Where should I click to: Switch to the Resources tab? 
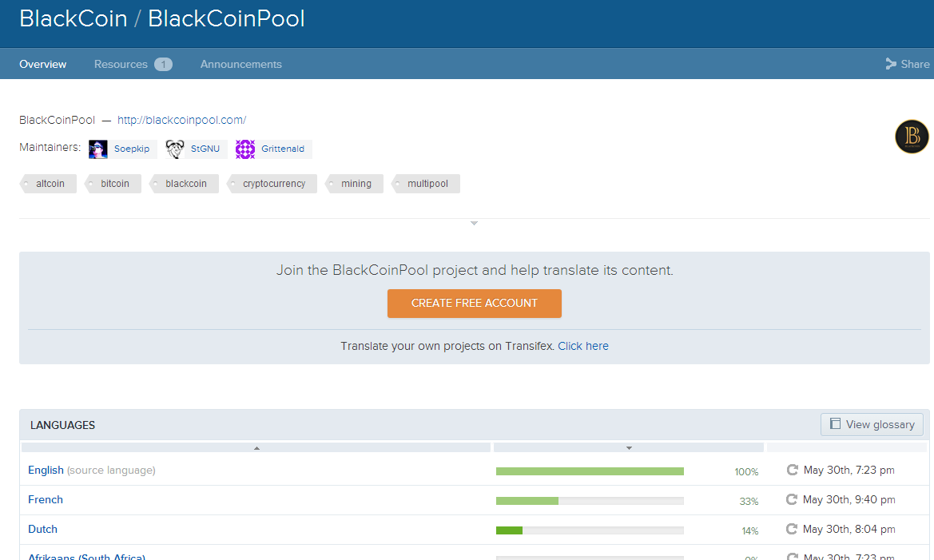[121, 65]
